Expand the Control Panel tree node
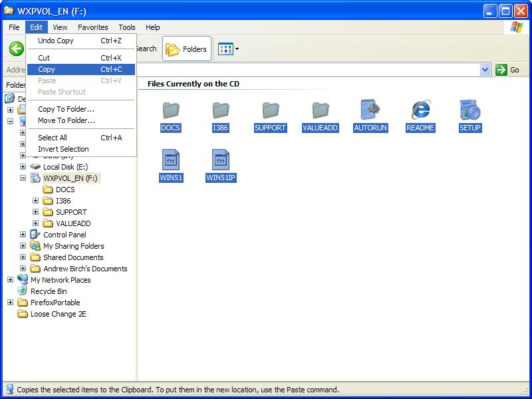Viewport: 532px width, 399px height. [x=23, y=235]
